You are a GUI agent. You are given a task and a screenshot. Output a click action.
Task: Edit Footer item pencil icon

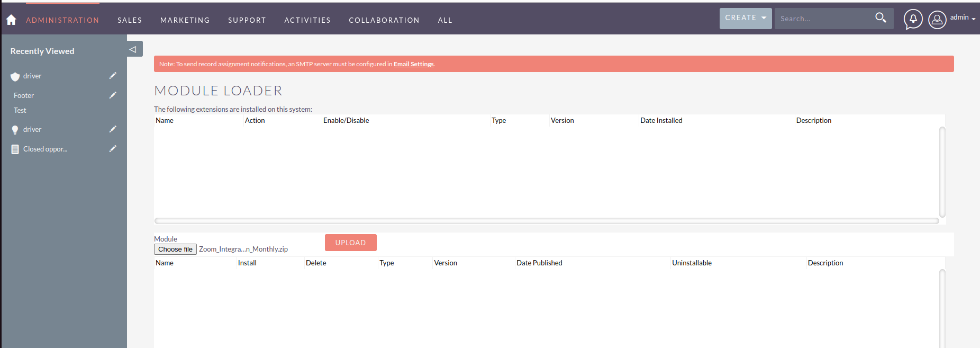tap(113, 95)
